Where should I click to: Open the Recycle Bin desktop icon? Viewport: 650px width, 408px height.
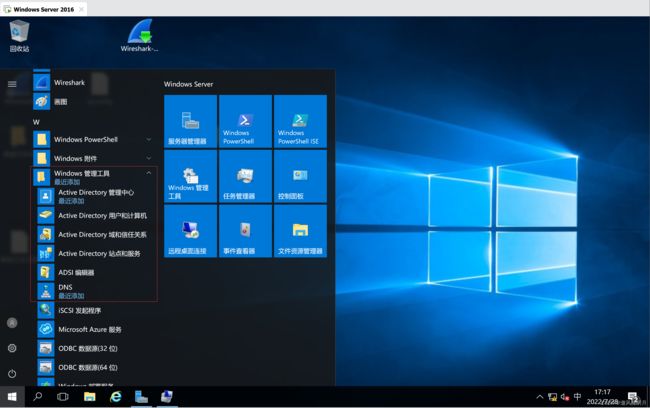click(x=19, y=36)
